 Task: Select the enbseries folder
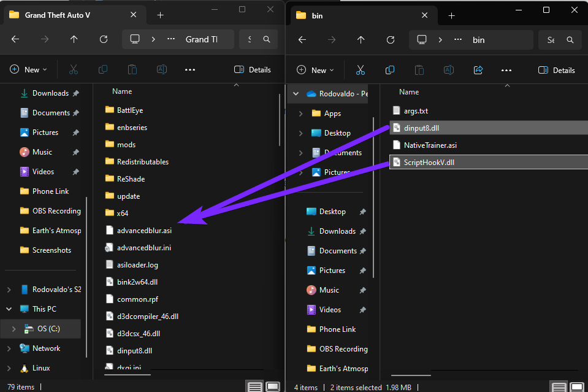(126, 128)
